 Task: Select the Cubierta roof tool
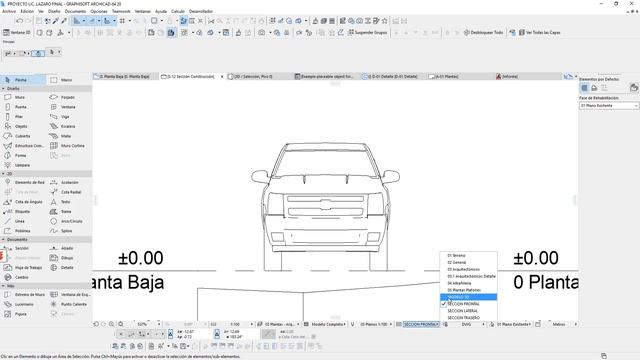(x=23, y=136)
